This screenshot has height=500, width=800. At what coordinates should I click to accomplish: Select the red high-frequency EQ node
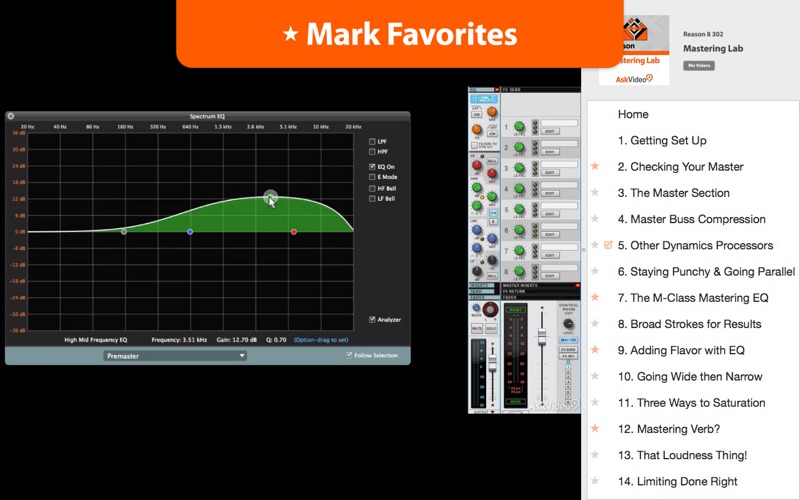click(293, 232)
